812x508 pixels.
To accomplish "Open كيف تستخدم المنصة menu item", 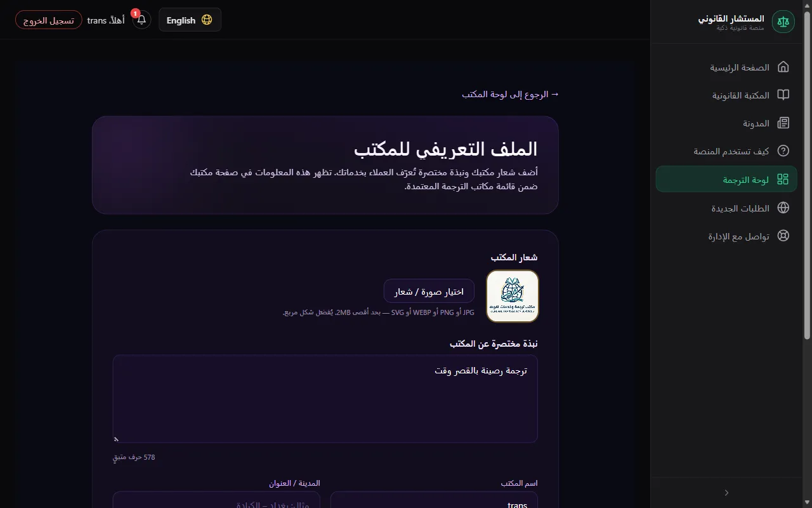I will tap(726, 151).
